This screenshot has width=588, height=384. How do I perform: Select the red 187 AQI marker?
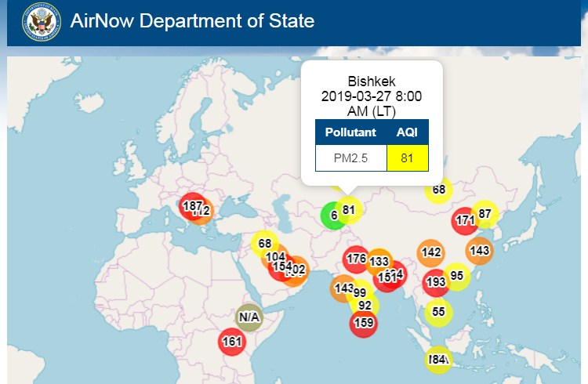pyautogui.click(x=191, y=206)
